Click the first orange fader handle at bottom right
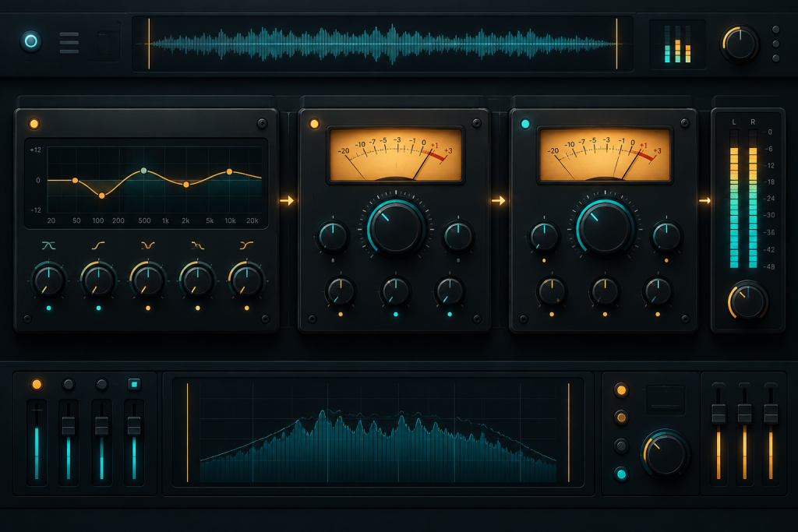Viewport: 798px width, 532px height. coord(719,414)
